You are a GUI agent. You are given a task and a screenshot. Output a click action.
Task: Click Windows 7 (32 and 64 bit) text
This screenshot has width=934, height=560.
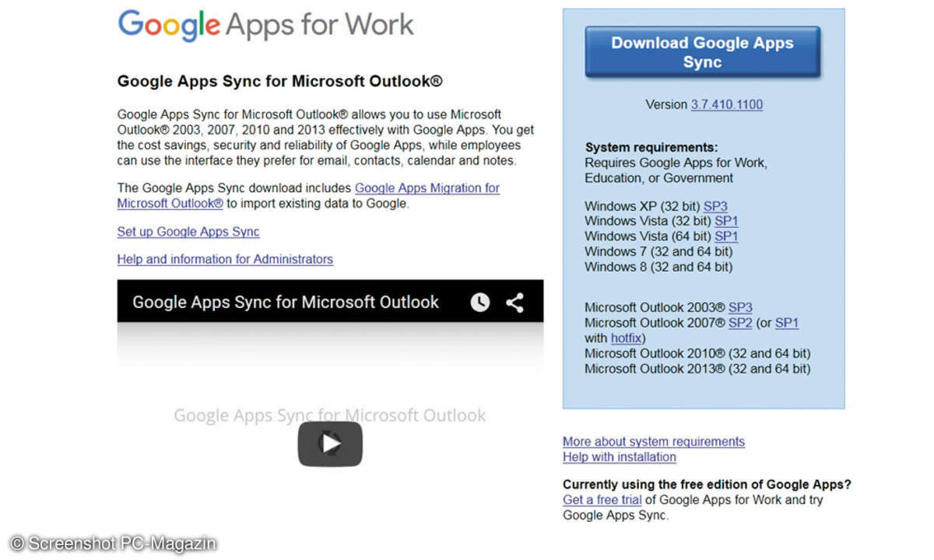click(658, 251)
